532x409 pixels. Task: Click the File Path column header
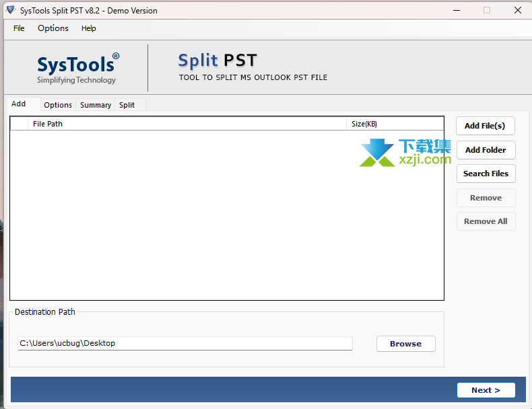pyautogui.click(x=187, y=124)
